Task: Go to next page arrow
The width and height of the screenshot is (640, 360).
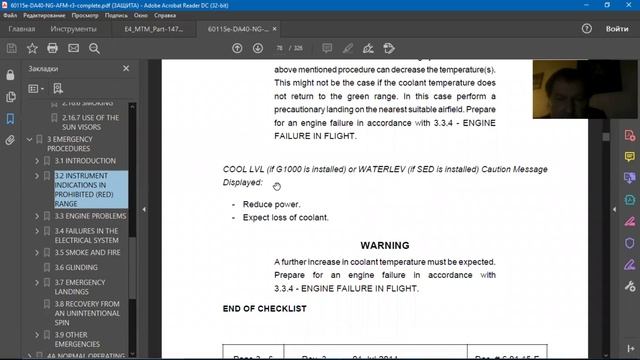Action: click(x=258, y=48)
